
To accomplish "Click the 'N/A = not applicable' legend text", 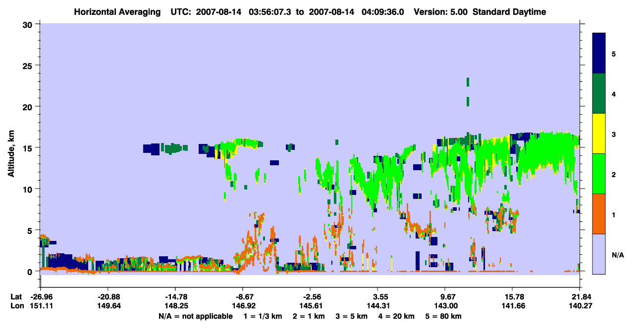I will coord(196,316).
